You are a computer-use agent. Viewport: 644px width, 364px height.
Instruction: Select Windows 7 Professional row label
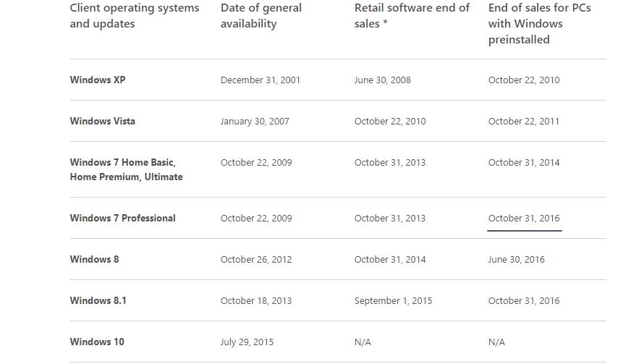pyautogui.click(x=122, y=218)
